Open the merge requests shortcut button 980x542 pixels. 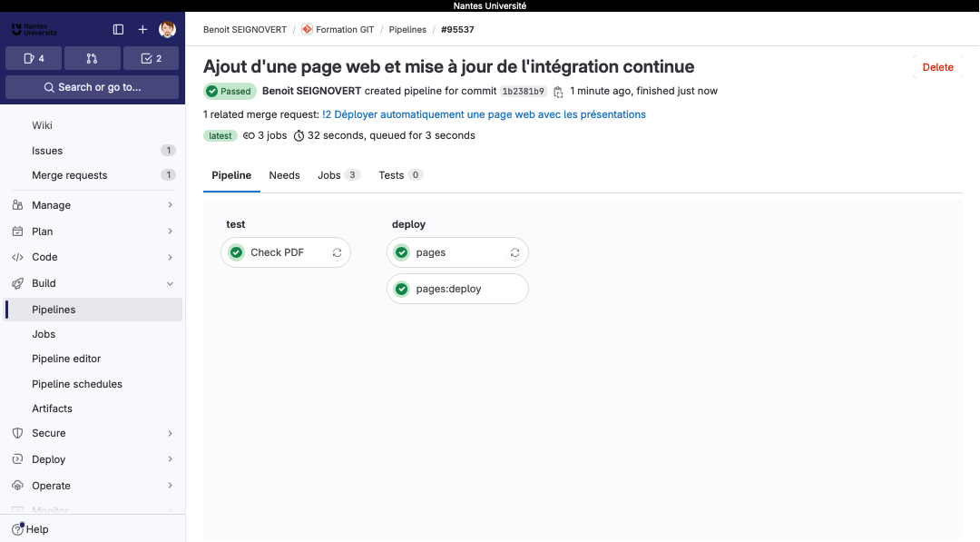(x=92, y=58)
